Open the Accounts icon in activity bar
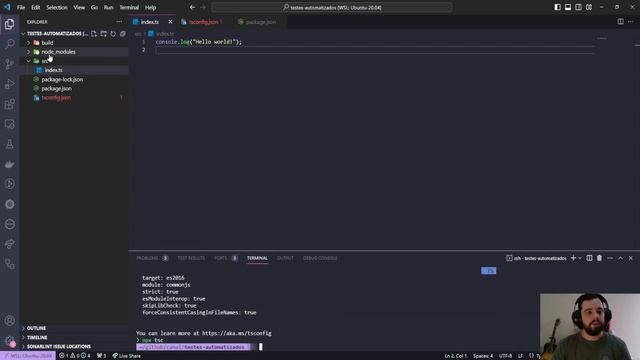The image size is (640, 360). (x=9, y=321)
